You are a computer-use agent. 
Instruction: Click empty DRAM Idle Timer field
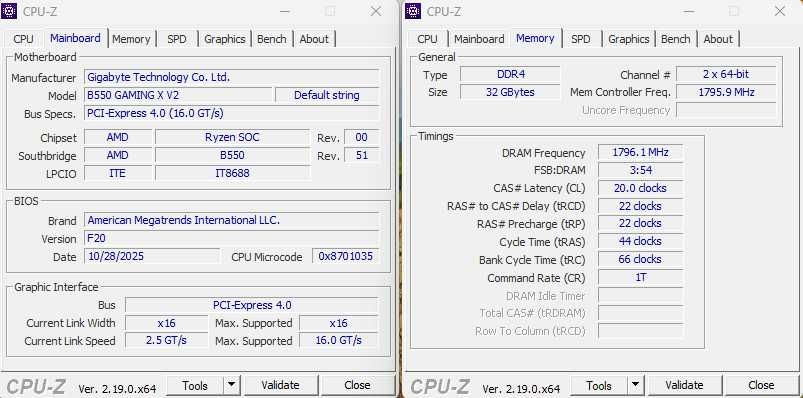pos(640,296)
